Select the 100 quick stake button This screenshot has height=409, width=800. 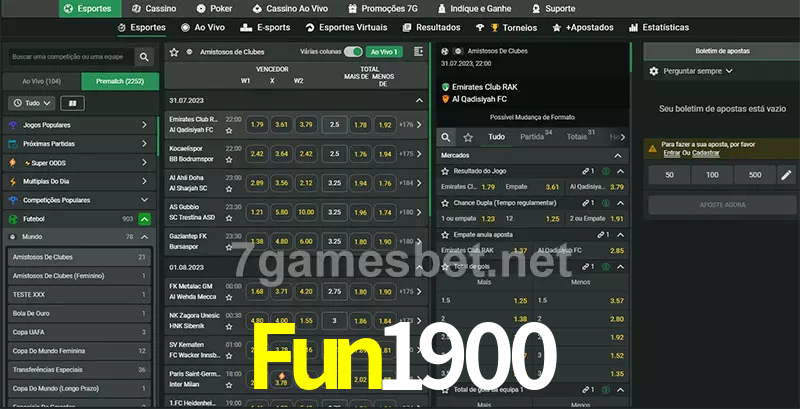(x=711, y=175)
